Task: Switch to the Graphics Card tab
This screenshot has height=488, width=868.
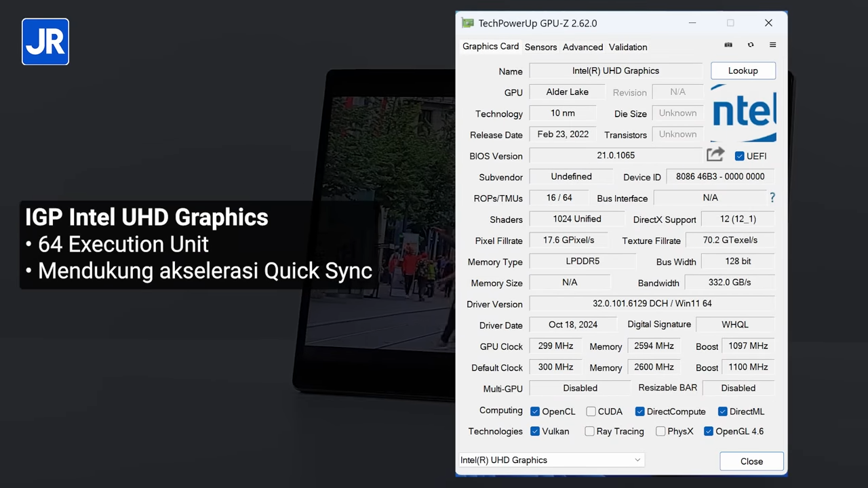Action: click(490, 46)
